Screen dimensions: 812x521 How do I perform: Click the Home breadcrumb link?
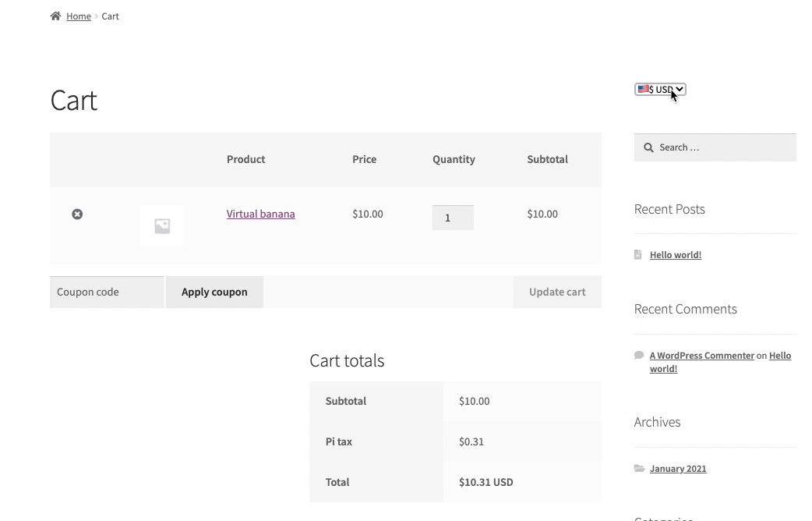pos(78,16)
